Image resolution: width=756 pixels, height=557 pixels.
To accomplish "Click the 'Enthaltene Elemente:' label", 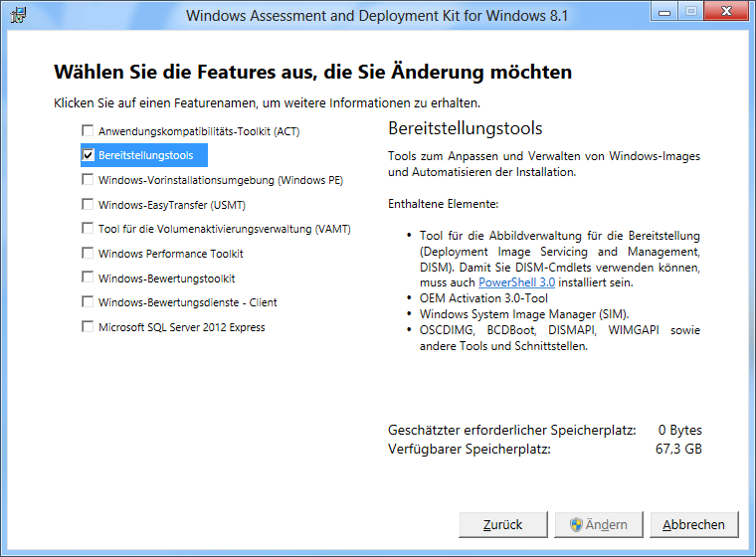I will [443, 204].
